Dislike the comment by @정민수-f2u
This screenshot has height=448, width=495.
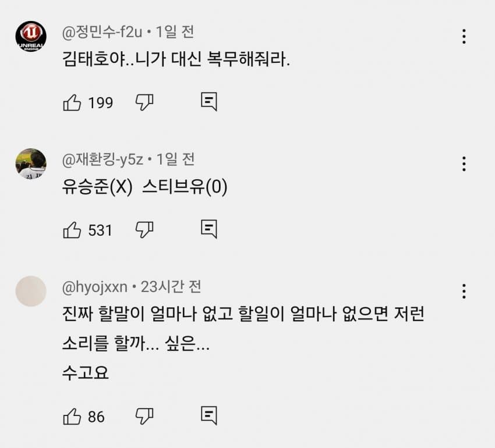[144, 103]
